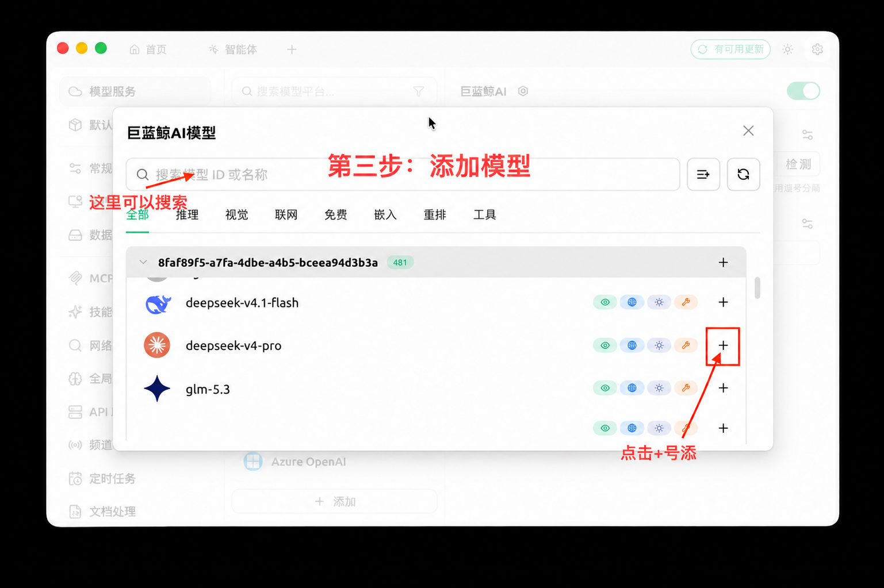Select Azure OpenAI provider
Viewport: 884px width, 588px height.
[x=295, y=462]
